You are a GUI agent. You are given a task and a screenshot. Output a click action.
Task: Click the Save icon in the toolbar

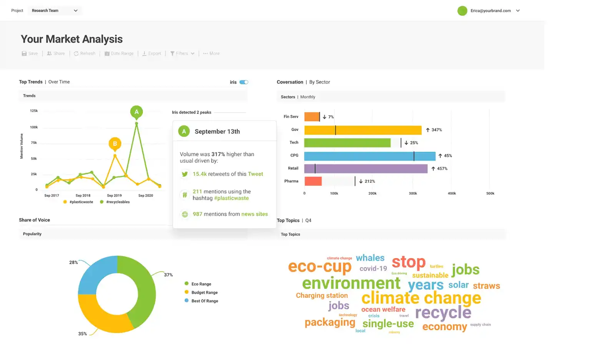point(24,53)
